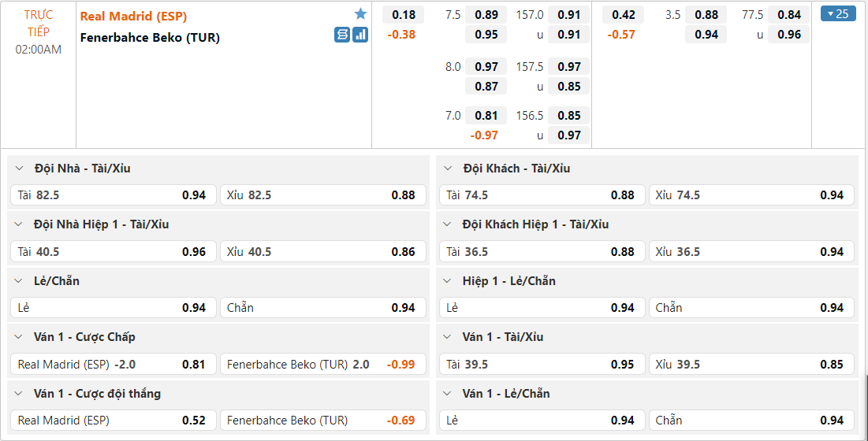Select the 0.18 moneyline odds for Real Madrid
Screen dimensions: 868x441
pyautogui.click(x=403, y=15)
